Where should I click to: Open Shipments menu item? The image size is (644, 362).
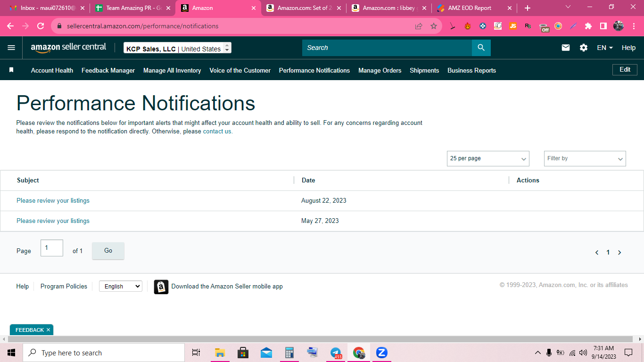tap(424, 70)
